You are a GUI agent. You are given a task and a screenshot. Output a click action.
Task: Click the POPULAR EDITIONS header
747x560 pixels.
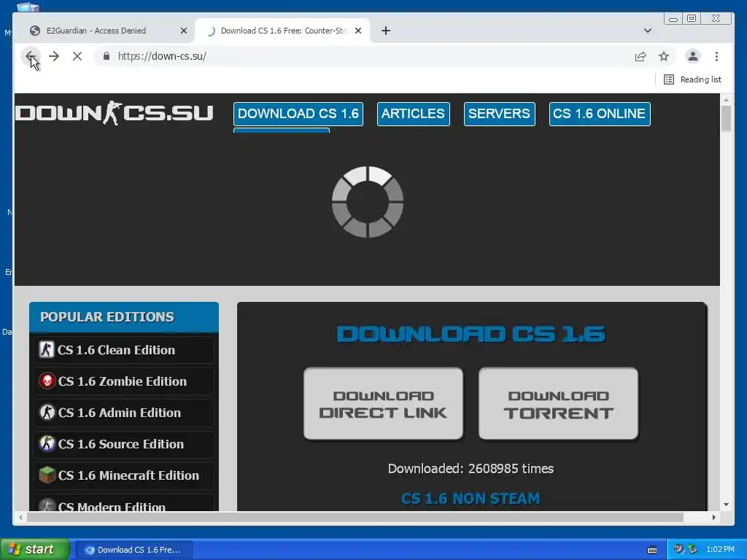click(124, 317)
